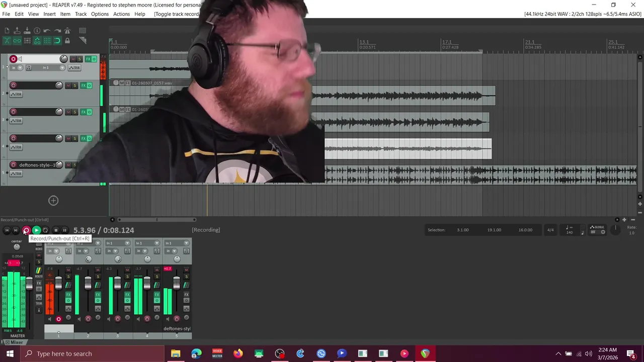Toggle grid lines toolbar icon
The height and width of the screenshot is (362, 644).
[47, 41]
